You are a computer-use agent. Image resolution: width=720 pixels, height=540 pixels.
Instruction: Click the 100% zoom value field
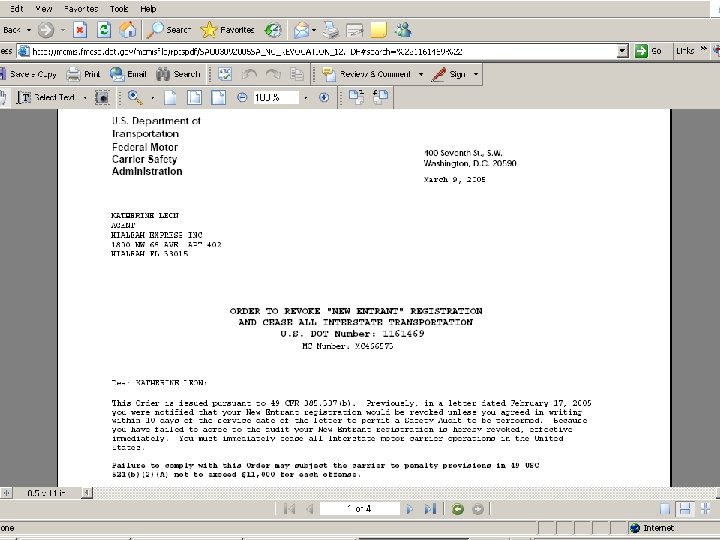pos(276,97)
